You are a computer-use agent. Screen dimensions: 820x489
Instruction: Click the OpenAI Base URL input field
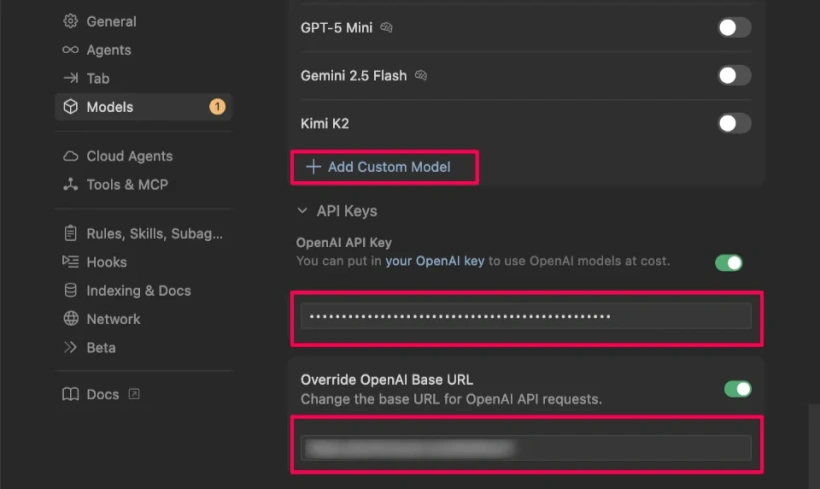tap(526, 448)
